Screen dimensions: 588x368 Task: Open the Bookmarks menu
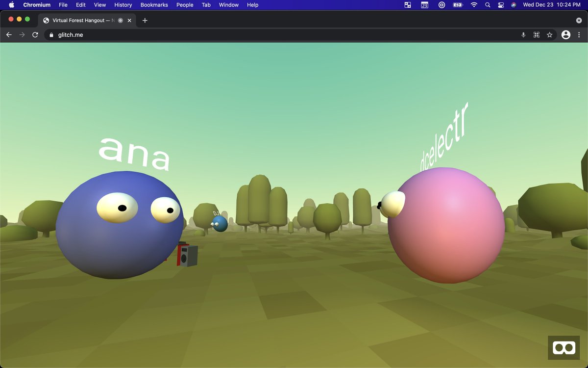pos(154,5)
